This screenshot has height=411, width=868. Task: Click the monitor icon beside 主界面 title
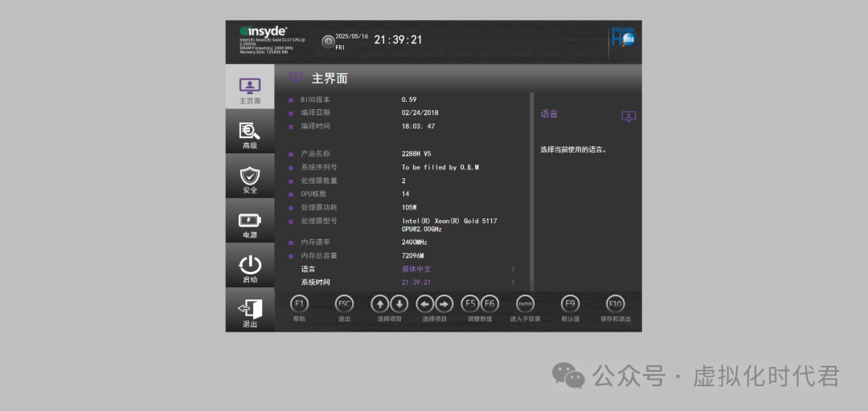(x=296, y=77)
